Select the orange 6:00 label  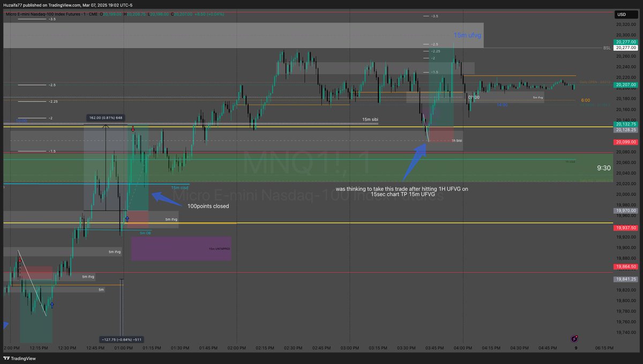coord(586,100)
